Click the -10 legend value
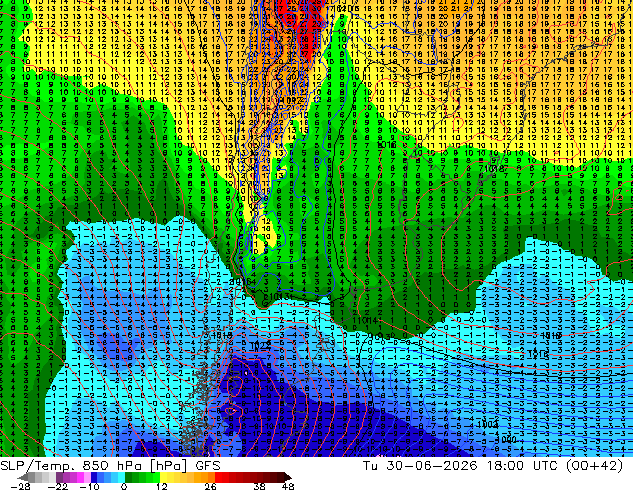 tap(89, 486)
